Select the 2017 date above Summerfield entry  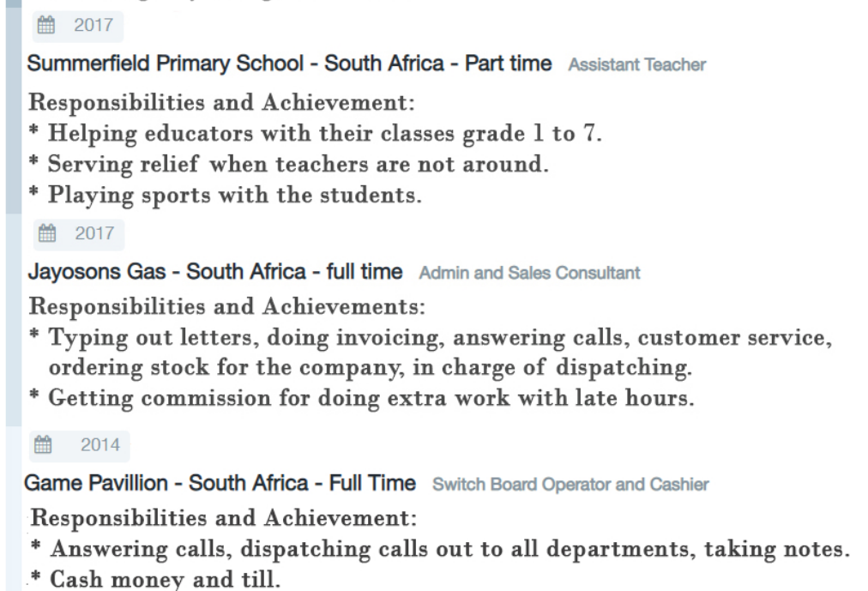click(x=93, y=26)
